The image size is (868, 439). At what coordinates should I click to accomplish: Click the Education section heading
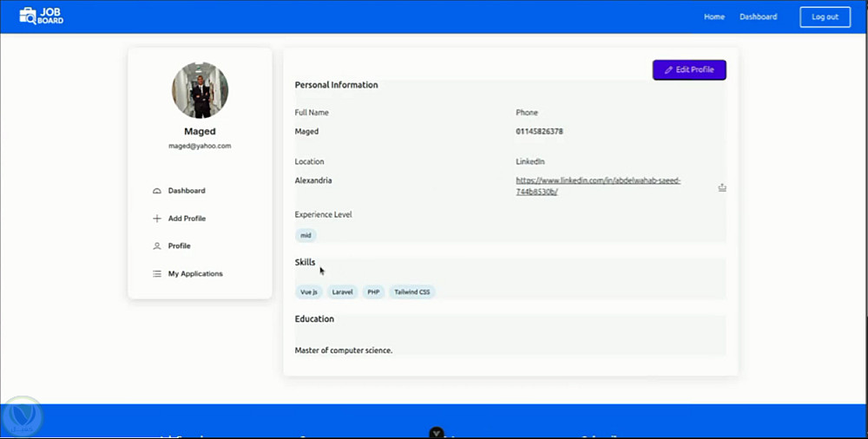tap(314, 319)
